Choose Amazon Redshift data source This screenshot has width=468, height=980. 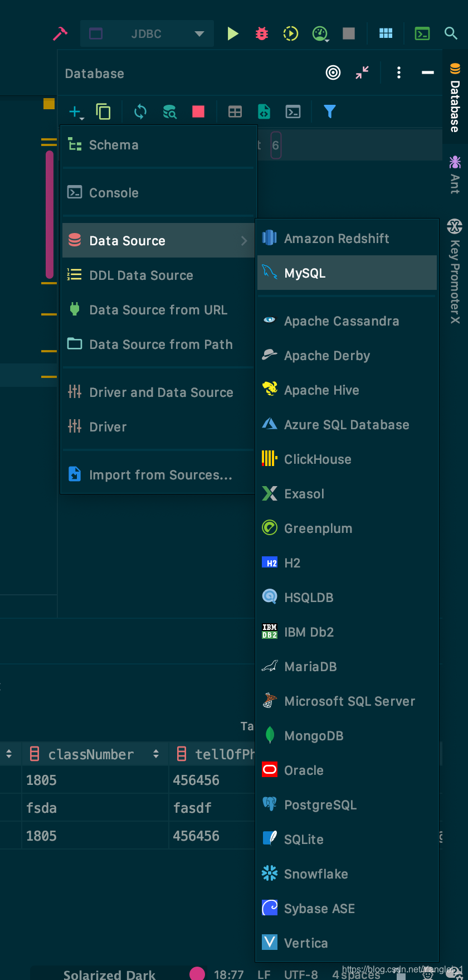tap(347, 238)
